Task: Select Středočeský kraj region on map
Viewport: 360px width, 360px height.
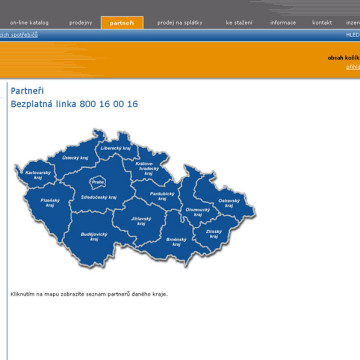Action: 99,197
